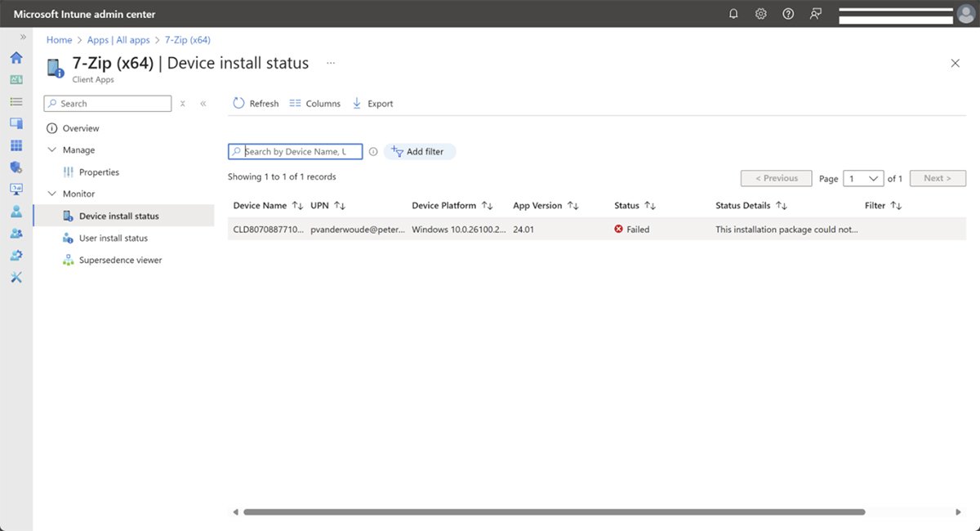Open the notifications bell icon

point(733,14)
